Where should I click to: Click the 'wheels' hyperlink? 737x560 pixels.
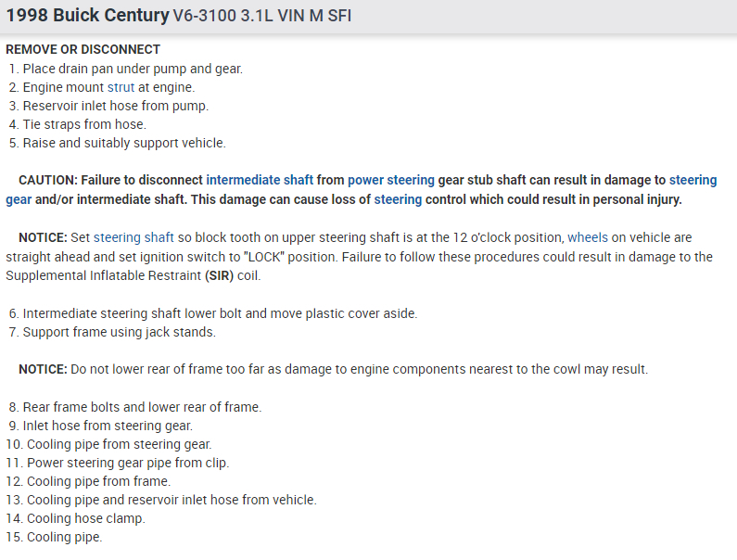[x=588, y=238]
